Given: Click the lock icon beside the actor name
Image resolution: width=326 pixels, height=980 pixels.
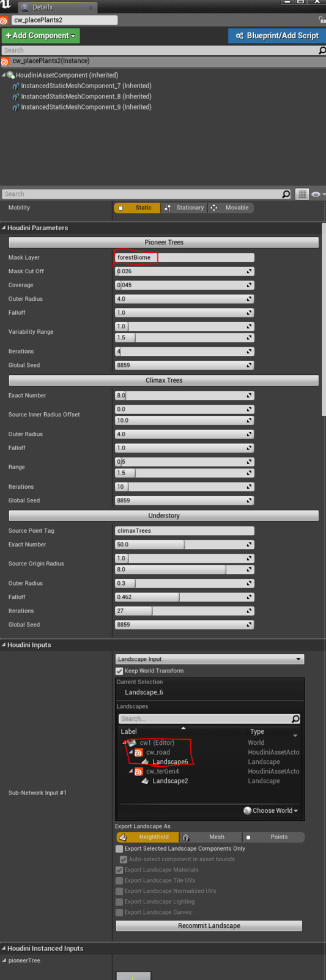Looking at the screenshot, I should (322, 20).
